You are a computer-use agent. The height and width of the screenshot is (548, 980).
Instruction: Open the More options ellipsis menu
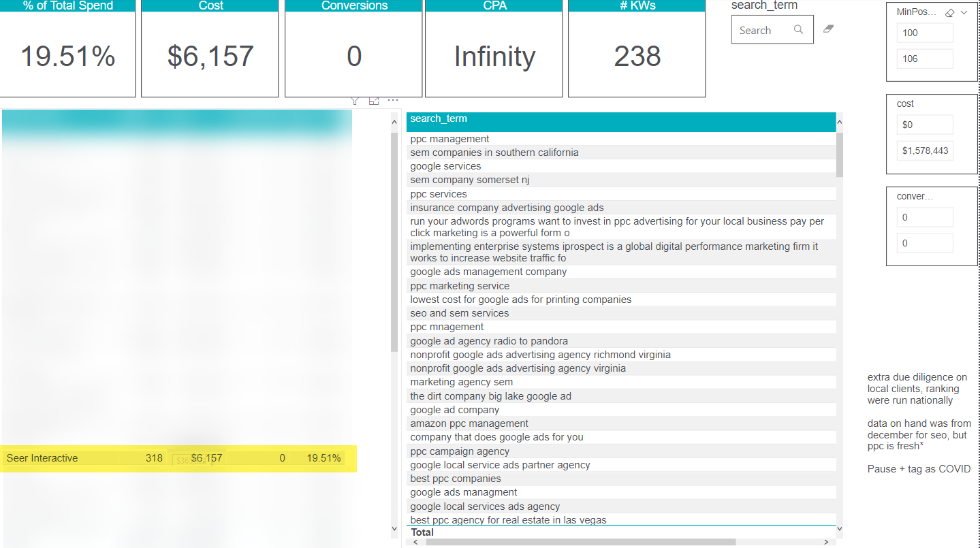(x=393, y=101)
